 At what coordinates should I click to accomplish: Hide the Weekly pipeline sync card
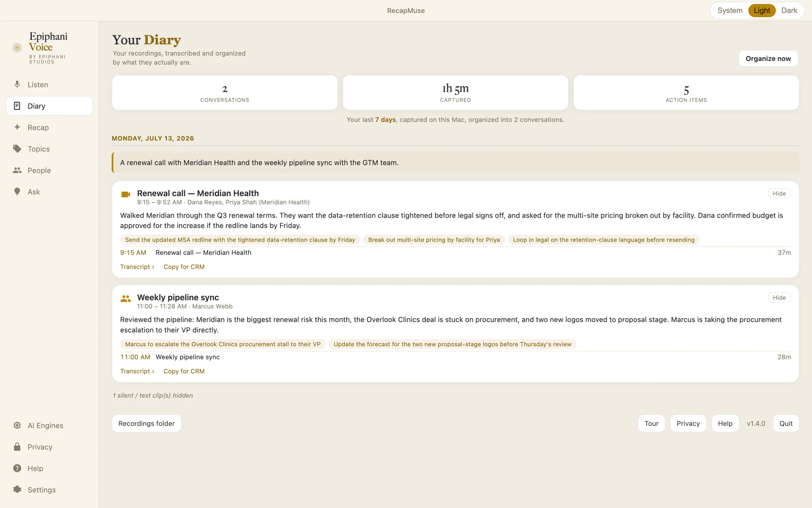[x=779, y=298]
